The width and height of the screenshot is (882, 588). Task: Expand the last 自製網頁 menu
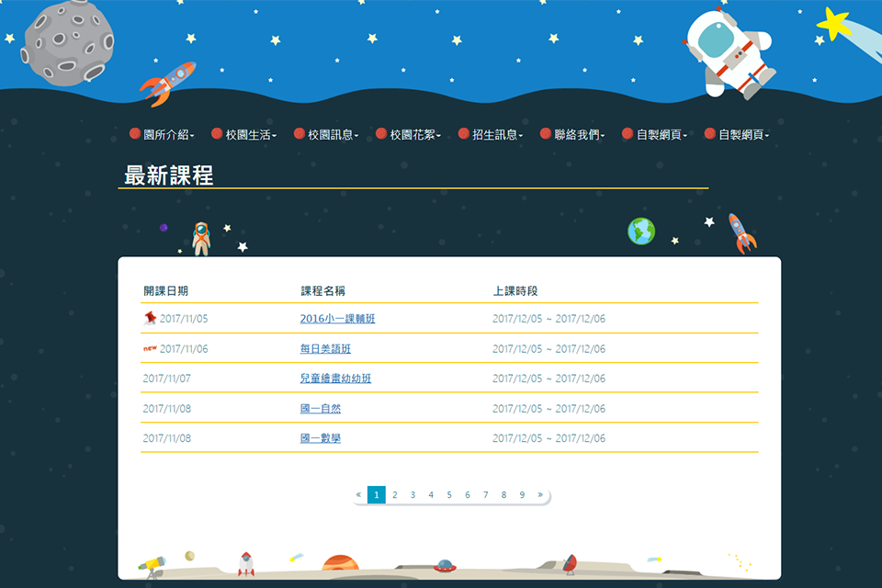point(737,134)
